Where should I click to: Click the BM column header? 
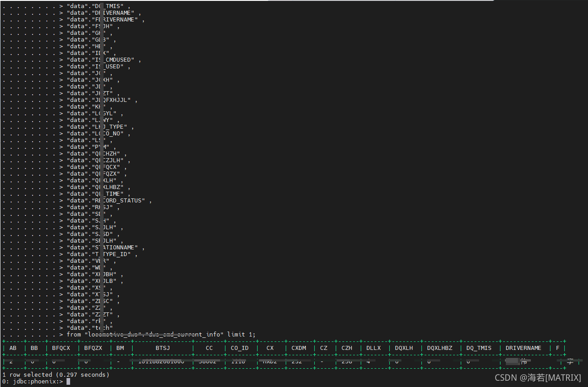(x=120, y=348)
